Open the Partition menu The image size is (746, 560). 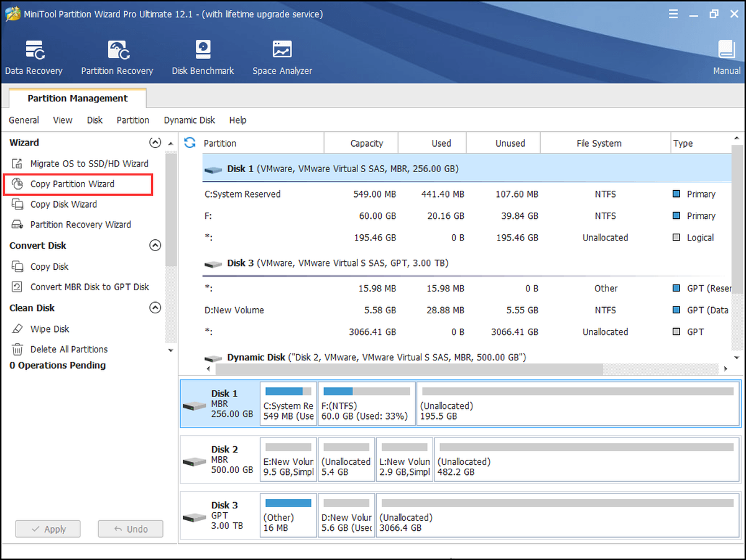pyautogui.click(x=133, y=120)
